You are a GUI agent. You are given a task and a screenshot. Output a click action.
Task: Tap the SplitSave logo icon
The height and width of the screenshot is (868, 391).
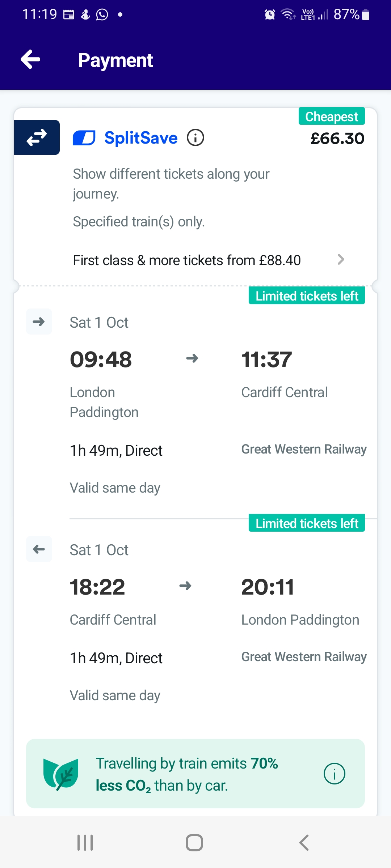coord(84,138)
